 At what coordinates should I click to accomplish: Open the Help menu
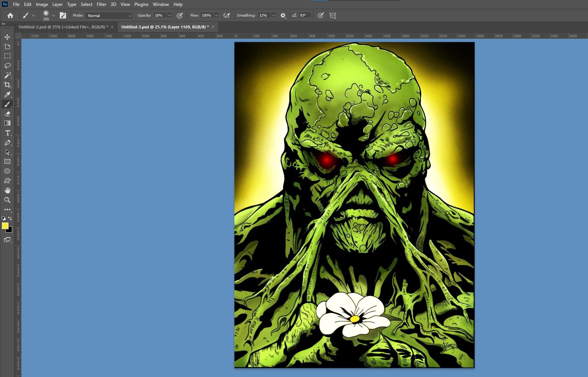178,4
